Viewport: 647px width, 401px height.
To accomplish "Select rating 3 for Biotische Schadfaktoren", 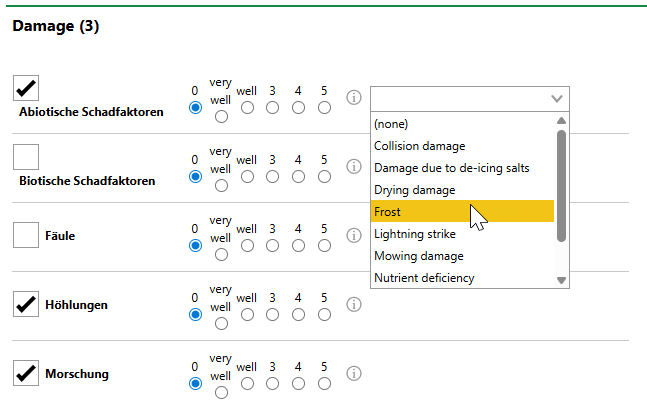I will (272, 177).
